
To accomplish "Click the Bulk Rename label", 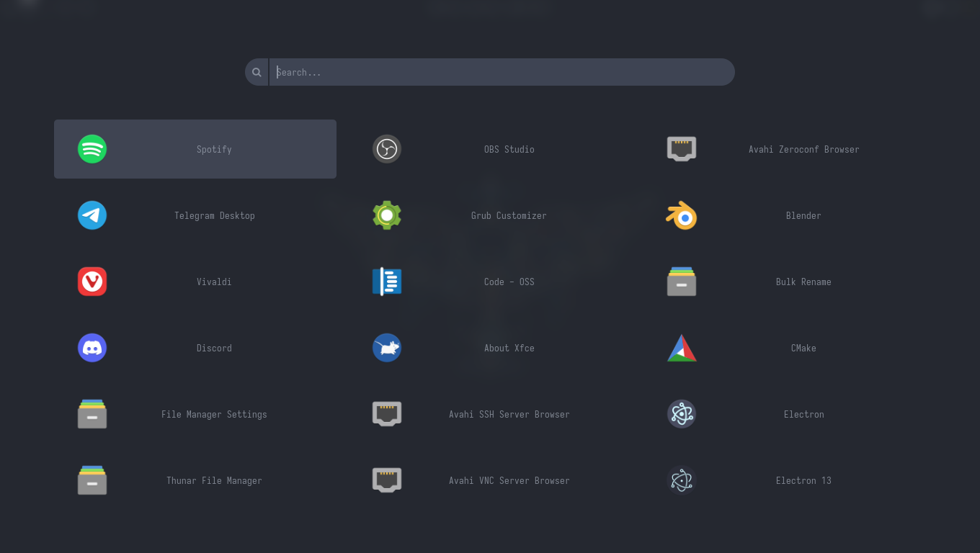I will coord(803,282).
